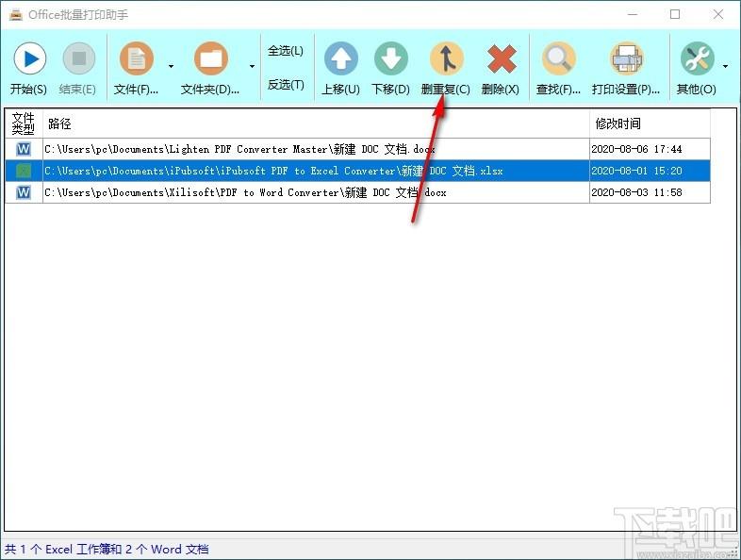Viewport: 741px width, 560px height.
Task: Click the Word icon of the Lighten row
Action: point(24,149)
